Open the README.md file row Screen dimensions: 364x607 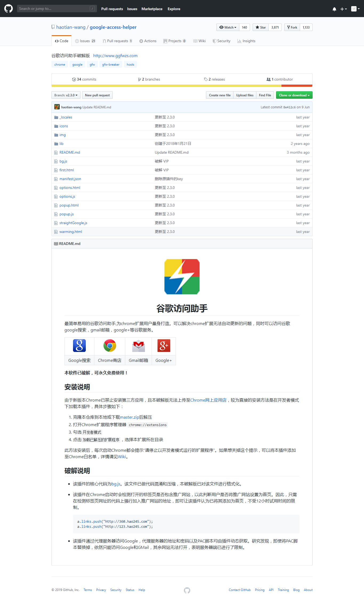(182, 152)
